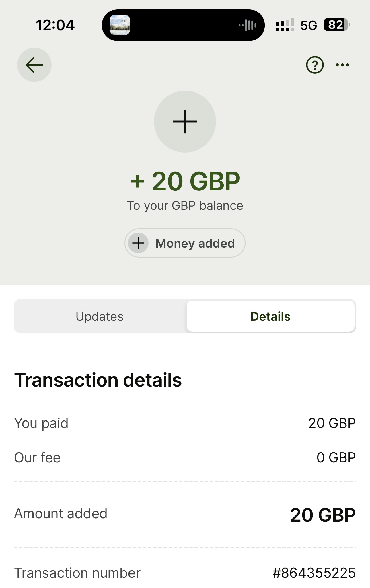This screenshot has height=588, width=370.
Task: Tap the battery indicator showing 82
Action: pyautogui.click(x=336, y=25)
